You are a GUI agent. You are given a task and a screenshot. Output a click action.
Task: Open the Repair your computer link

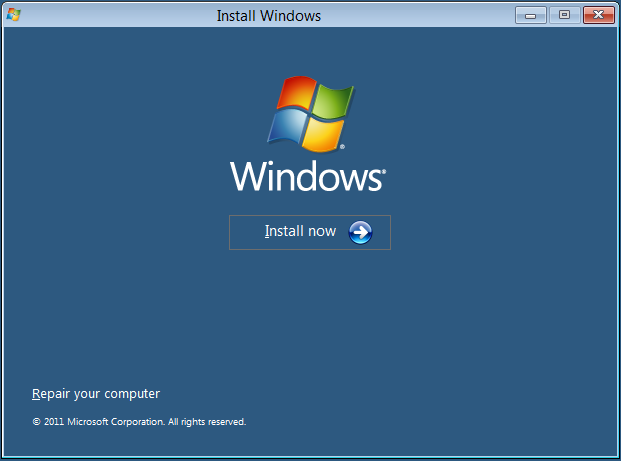coord(96,394)
